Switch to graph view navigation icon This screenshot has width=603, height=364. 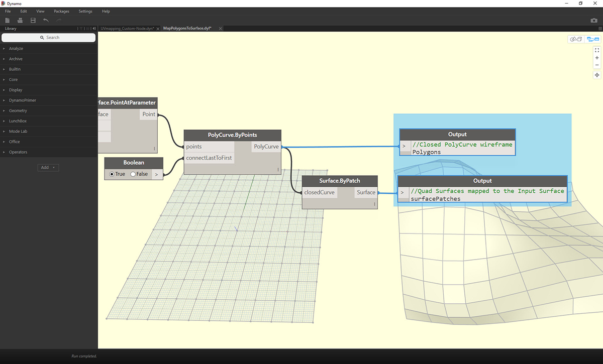coord(593,39)
